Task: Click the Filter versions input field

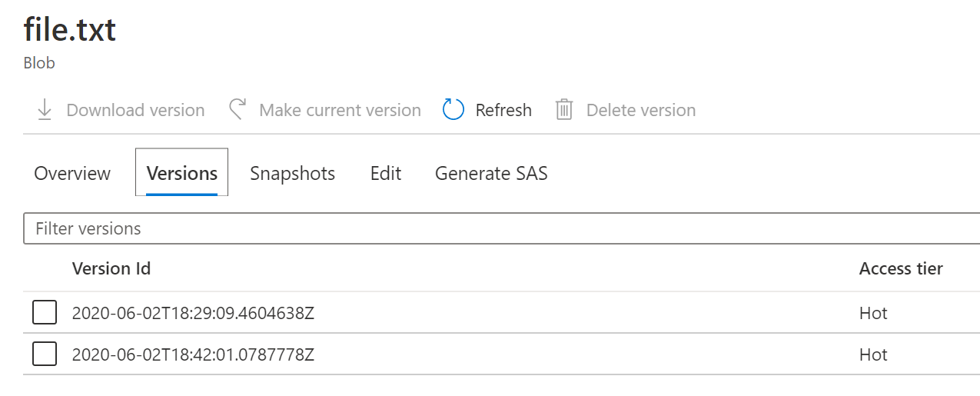Action: (x=500, y=228)
